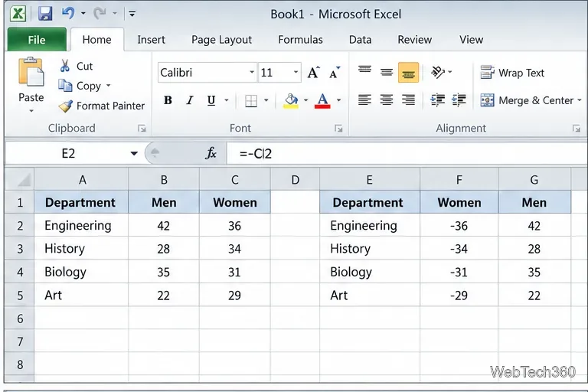Open the Data tab
588x392 pixels.
tap(360, 40)
